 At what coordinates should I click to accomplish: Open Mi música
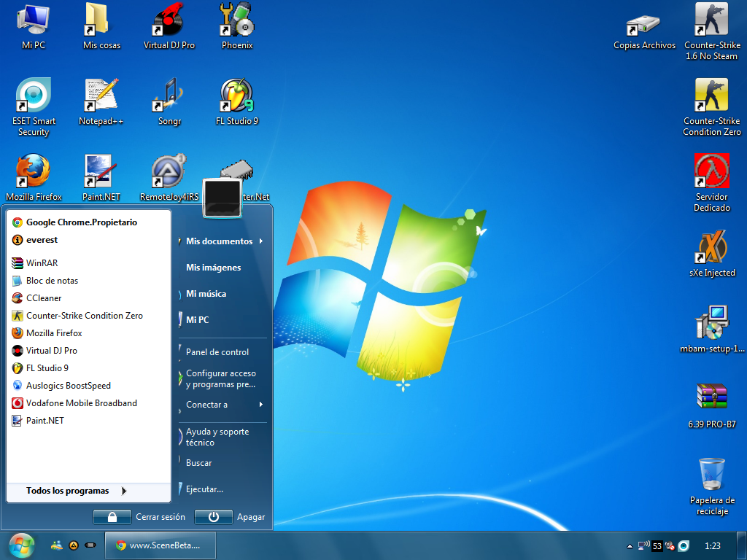point(222,294)
